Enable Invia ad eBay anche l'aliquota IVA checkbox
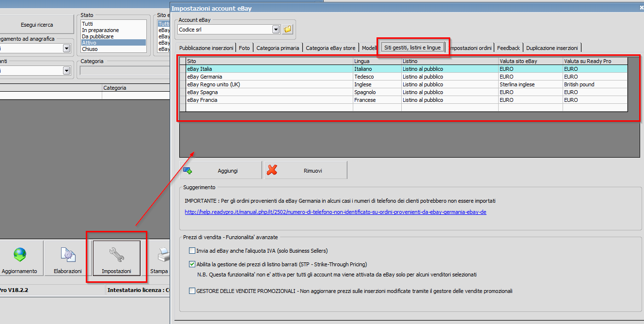This screenshot has width=644, height=324. (x=192, y=251)
